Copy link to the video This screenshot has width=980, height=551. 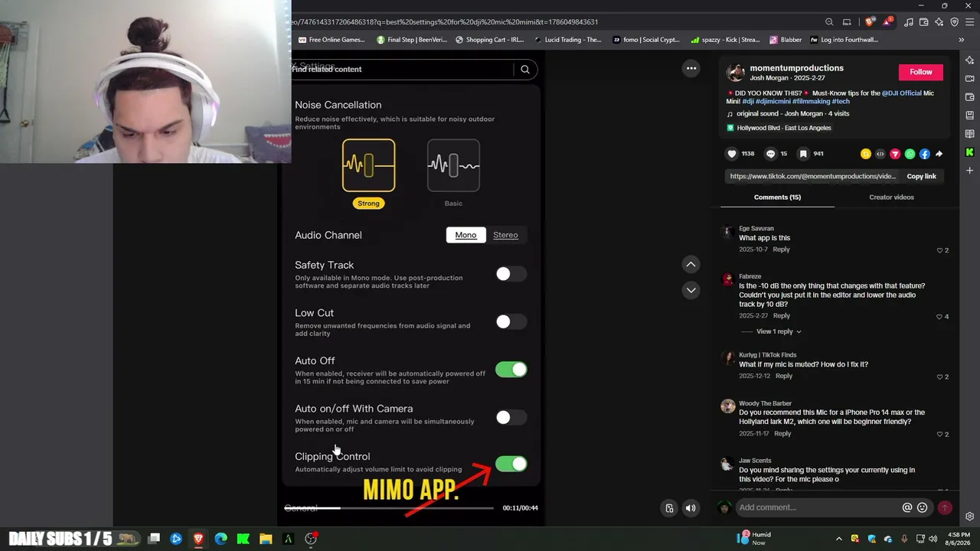(x=921, y=177)
